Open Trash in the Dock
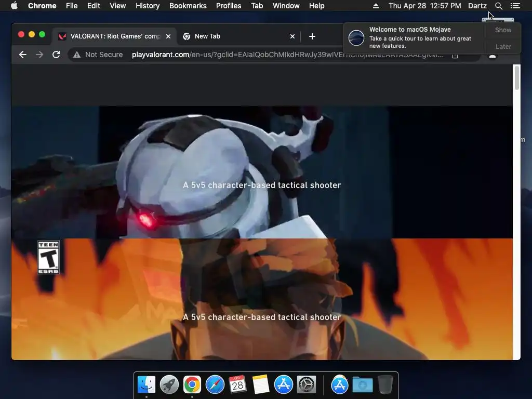 click(x=385, y=384)
